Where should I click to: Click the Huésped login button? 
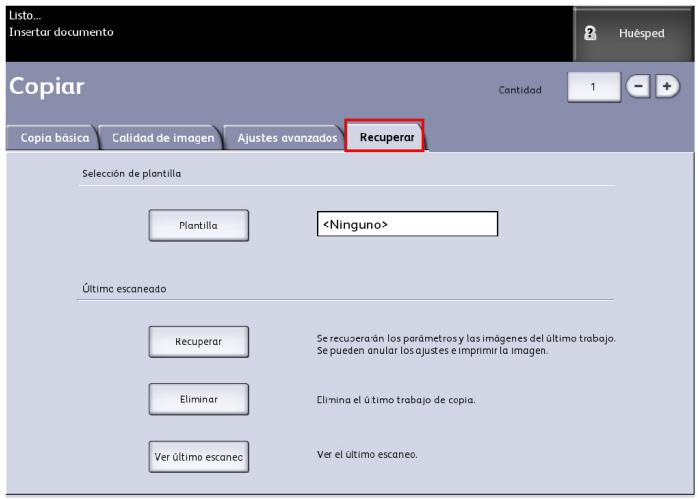tap(633, 34)
